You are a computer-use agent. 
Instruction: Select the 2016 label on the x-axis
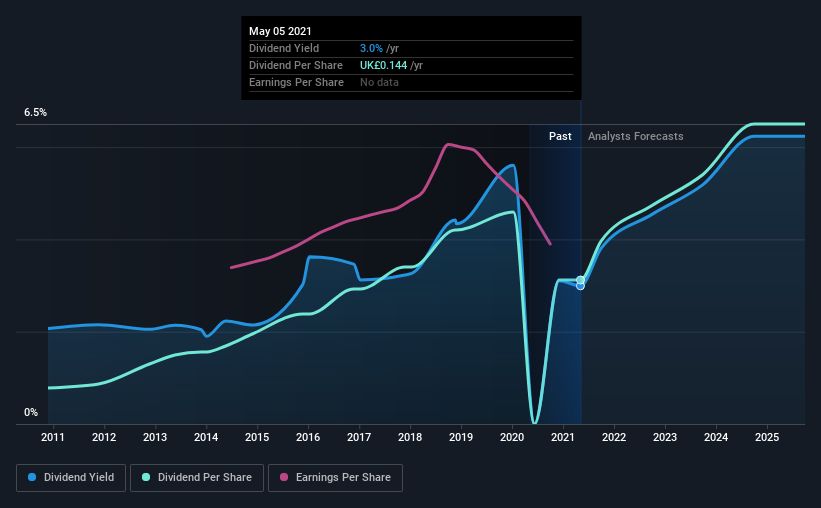(x=308, y=437)
